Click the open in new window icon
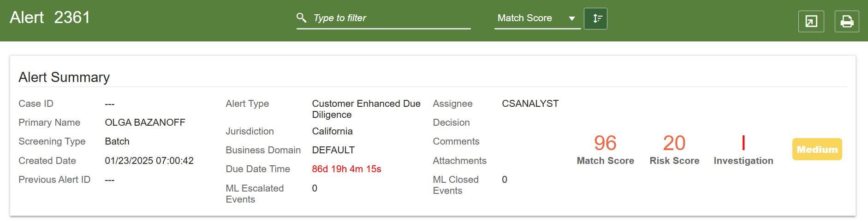The image size is (868, 221). (x=811, y=21)
